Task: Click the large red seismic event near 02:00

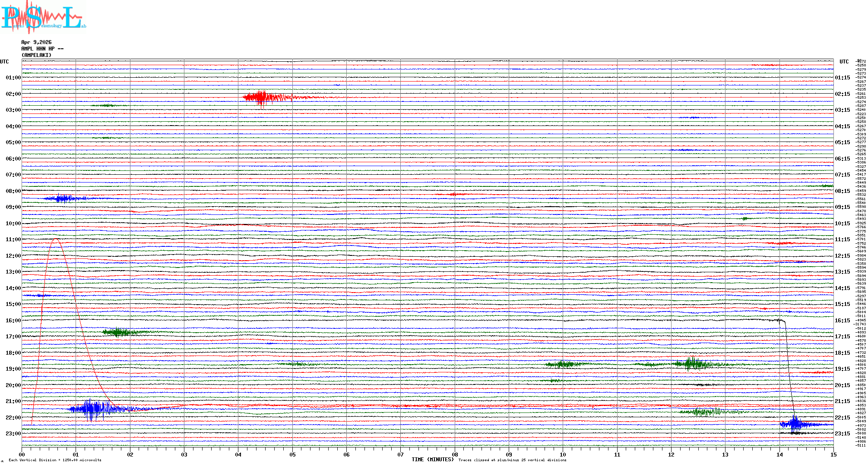Action: click(x=262, y=98)
